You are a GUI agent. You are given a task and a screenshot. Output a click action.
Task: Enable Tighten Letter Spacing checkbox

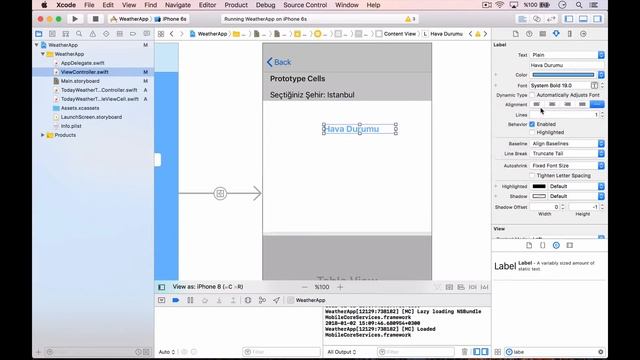[532, 176]
